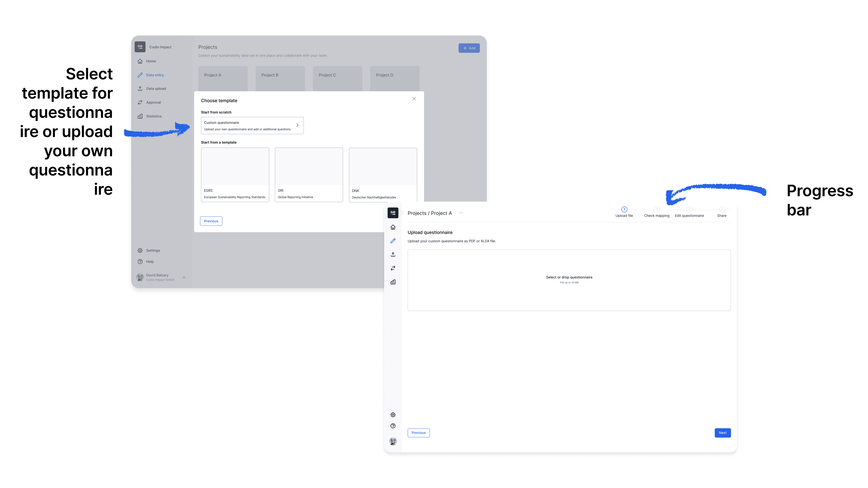Click the user avatar in the collapsed sidebar
The image size is (868, 488).
point(393,442)
